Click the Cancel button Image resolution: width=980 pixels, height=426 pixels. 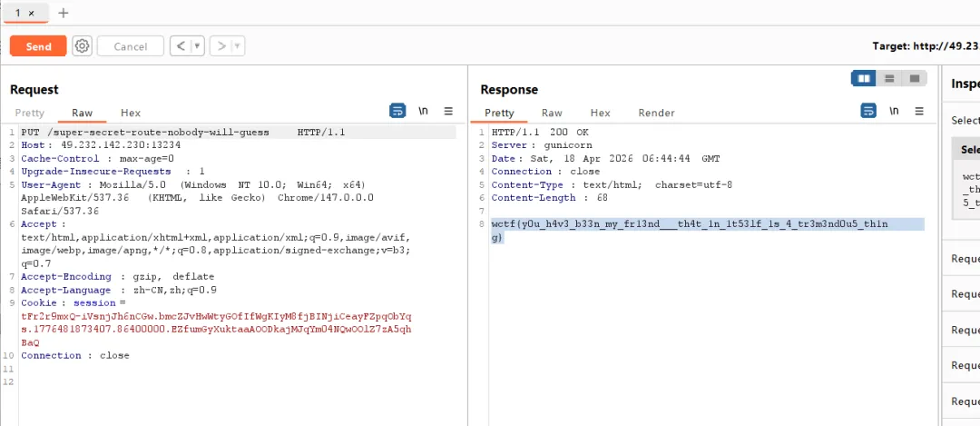coord(131,46)
